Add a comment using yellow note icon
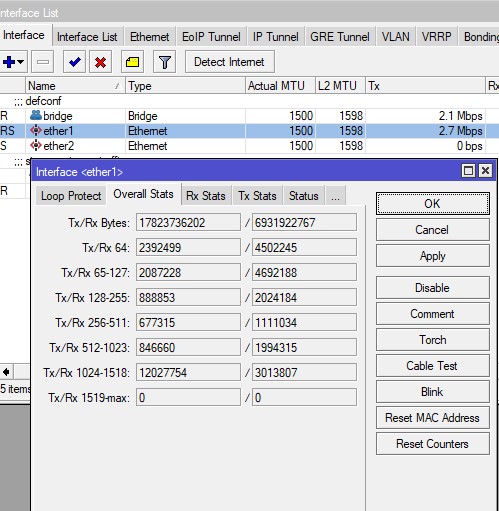 point(132,62)
